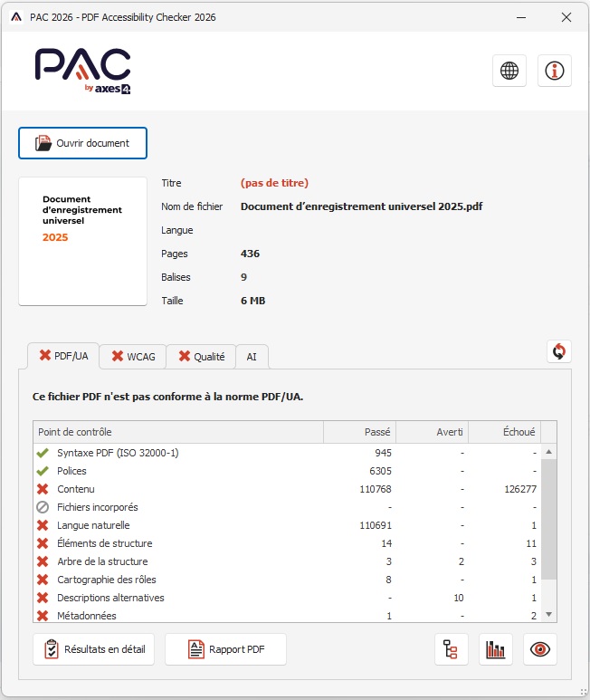Screen dimensions: 590x700
Task: Select the Syntaxe PDF (ISO 32000-1) row
Action: [287, 453]
